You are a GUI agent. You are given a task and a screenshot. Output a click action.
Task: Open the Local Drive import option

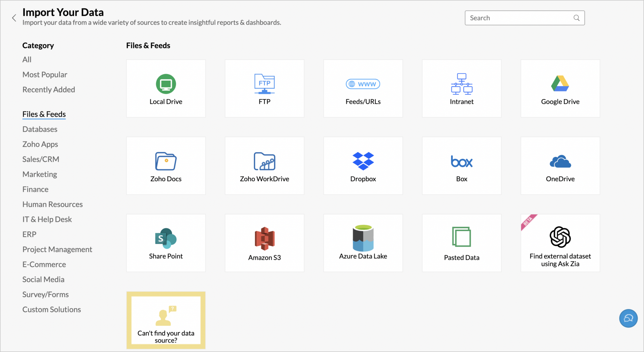[x=166, y=89]
